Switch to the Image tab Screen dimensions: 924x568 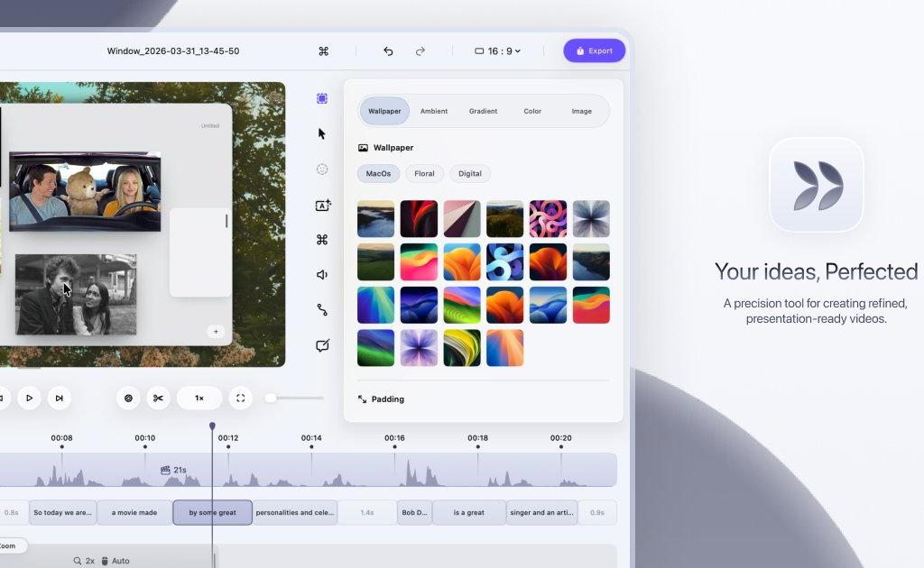pyautogui.click(x=582, y=111)
